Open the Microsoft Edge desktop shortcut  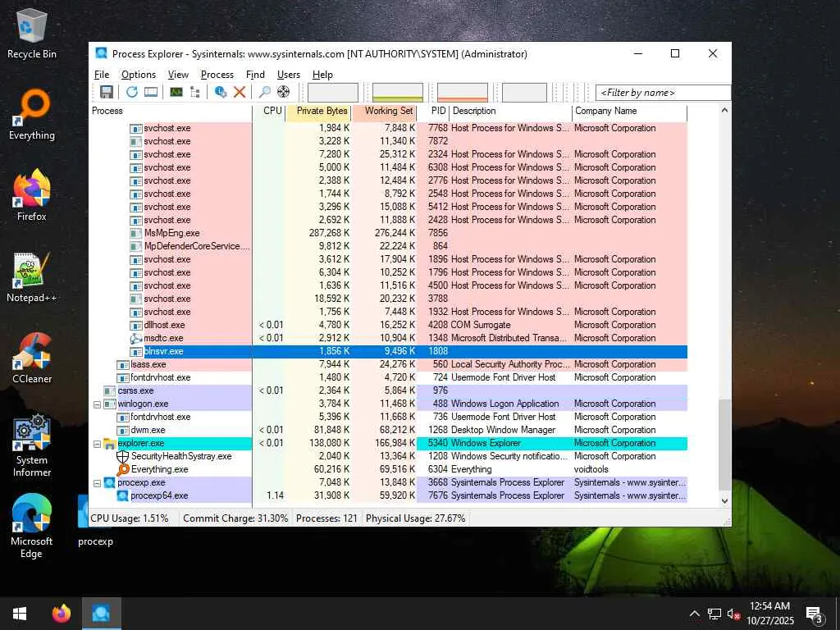click(x=32, y=527)
